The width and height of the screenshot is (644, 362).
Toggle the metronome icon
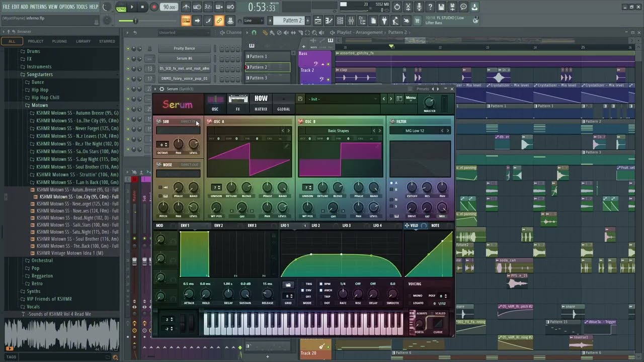pyautogui.click(x=186, y=7)
